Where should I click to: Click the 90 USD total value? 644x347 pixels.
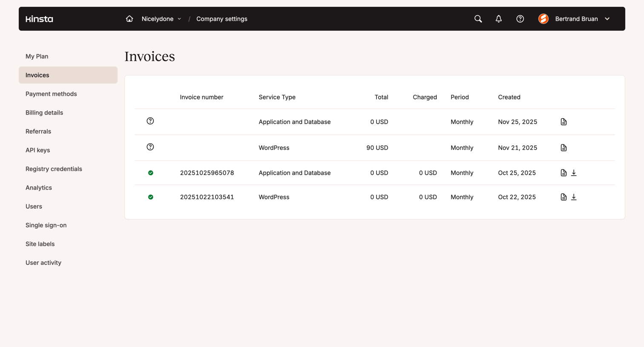point(377,148)
